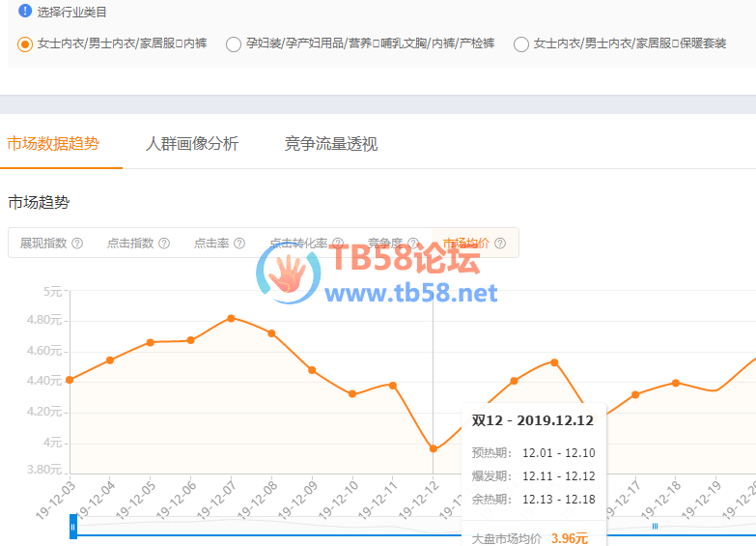Select the 保暖套装 category radio option

point(521,43)
